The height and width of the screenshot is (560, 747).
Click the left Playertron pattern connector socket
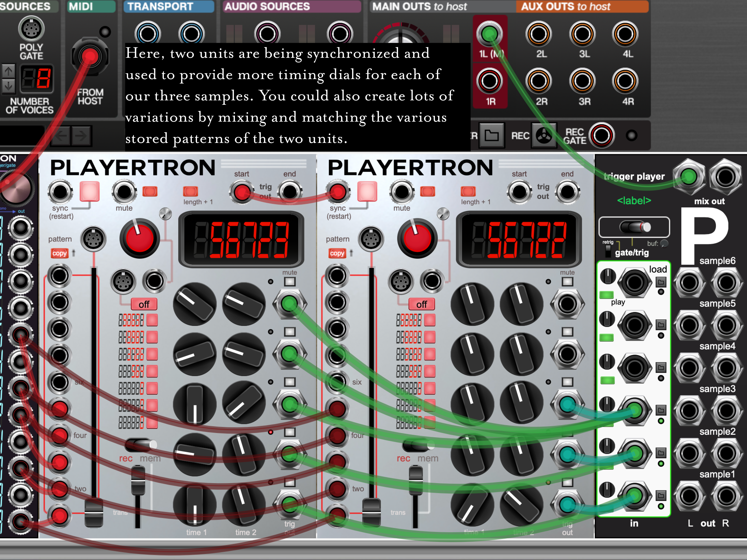(93, 239)
